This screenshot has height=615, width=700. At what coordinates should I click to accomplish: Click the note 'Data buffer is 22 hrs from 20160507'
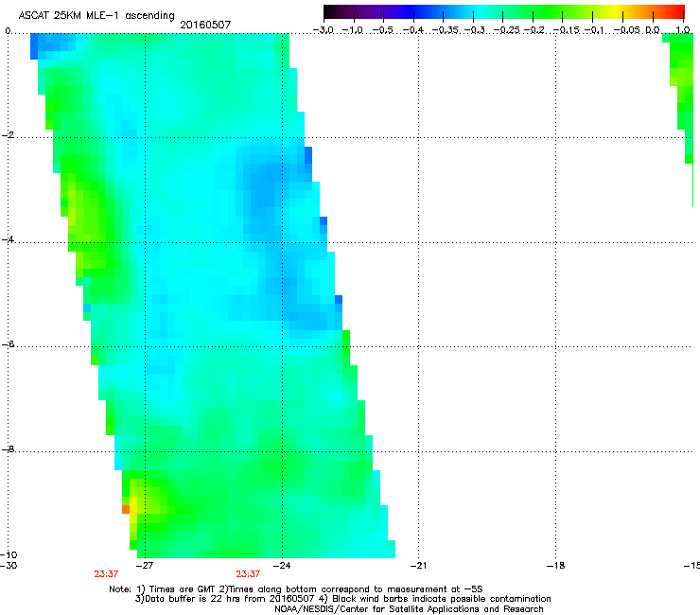225,599
